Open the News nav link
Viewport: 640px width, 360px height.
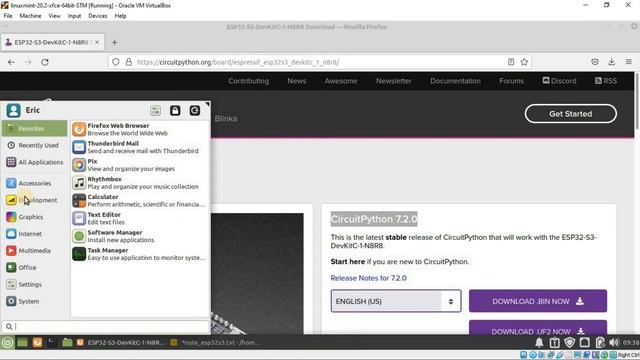tap(297, 81)
